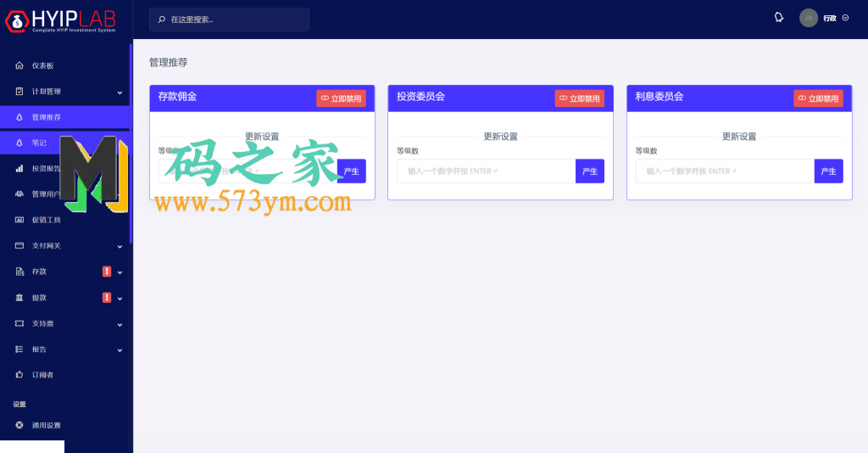This screenshot has height=453, width=868.
Task: Click the 促销工具 sidebar icon
Action: pyautogui.click(x=19, y=220)
